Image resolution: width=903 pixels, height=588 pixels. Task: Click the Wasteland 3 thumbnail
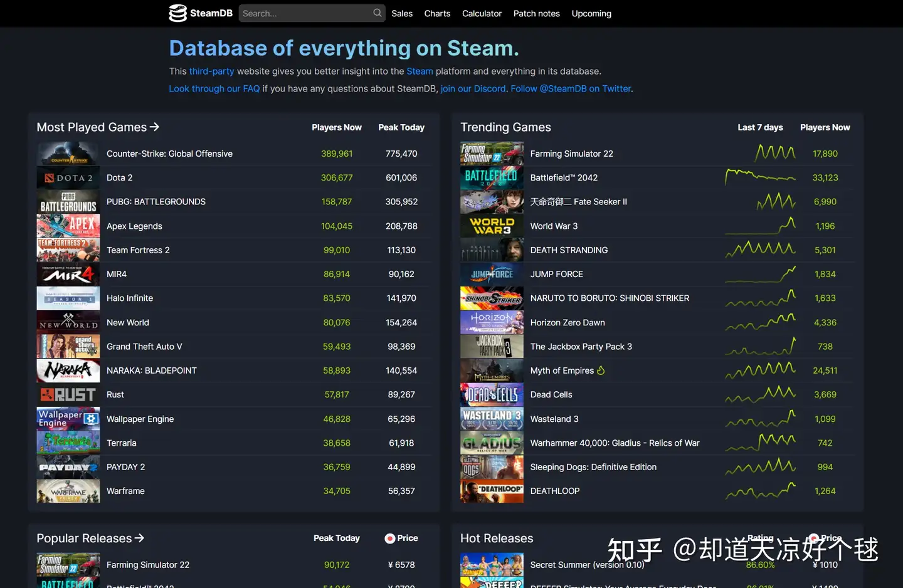[x=492, y=419]
